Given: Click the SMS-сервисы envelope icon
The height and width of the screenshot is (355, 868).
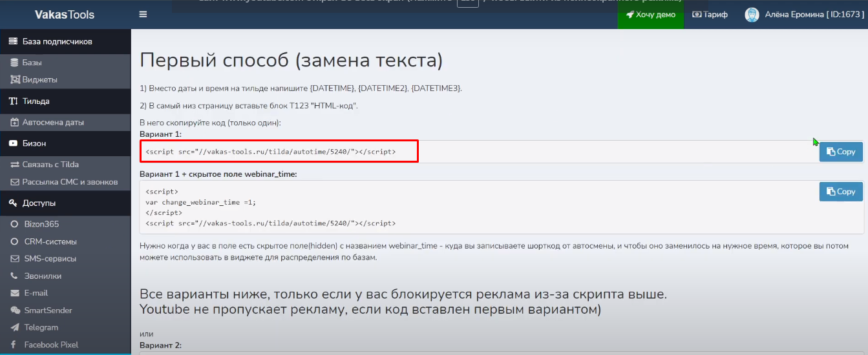Looking at the screenshot, I should tap(14, 259).
